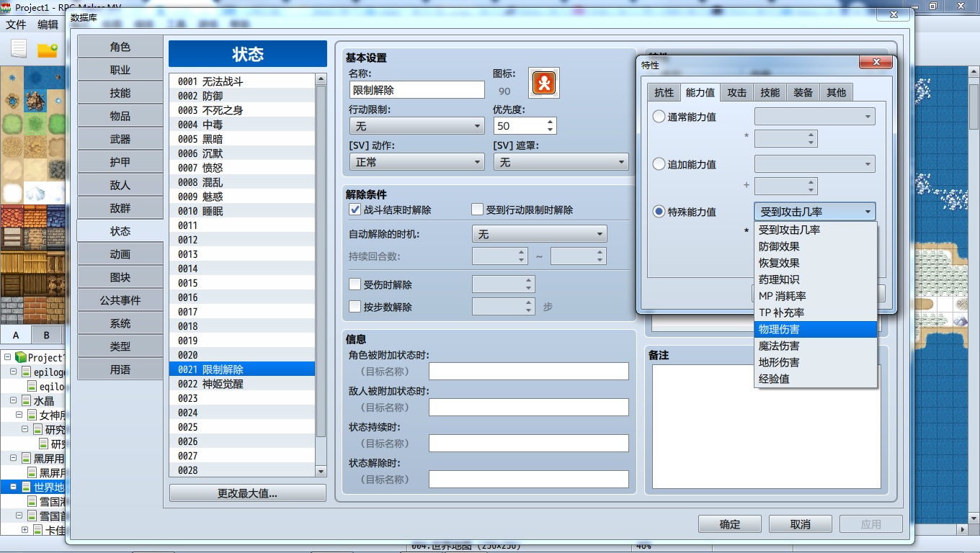This screenshot has height=553, width=980.
Task: Click the 角色被附加状态时 message field
Action: coord(529,372)
